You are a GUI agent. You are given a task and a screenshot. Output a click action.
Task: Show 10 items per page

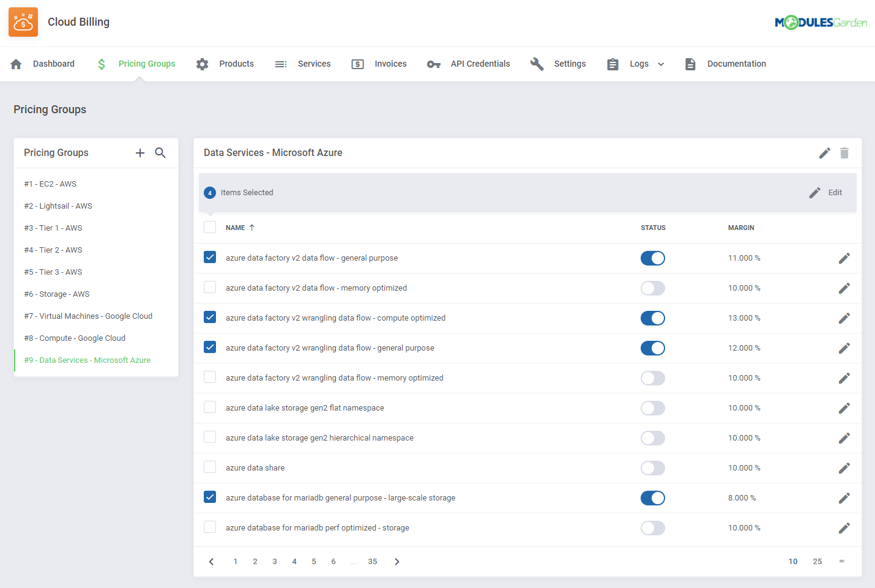(793, 562)
